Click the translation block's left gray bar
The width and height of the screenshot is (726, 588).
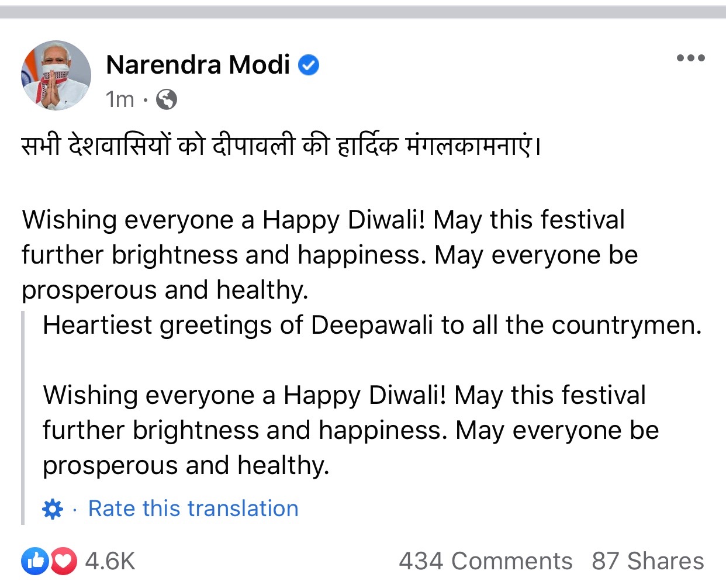click(x=23, y=418)
